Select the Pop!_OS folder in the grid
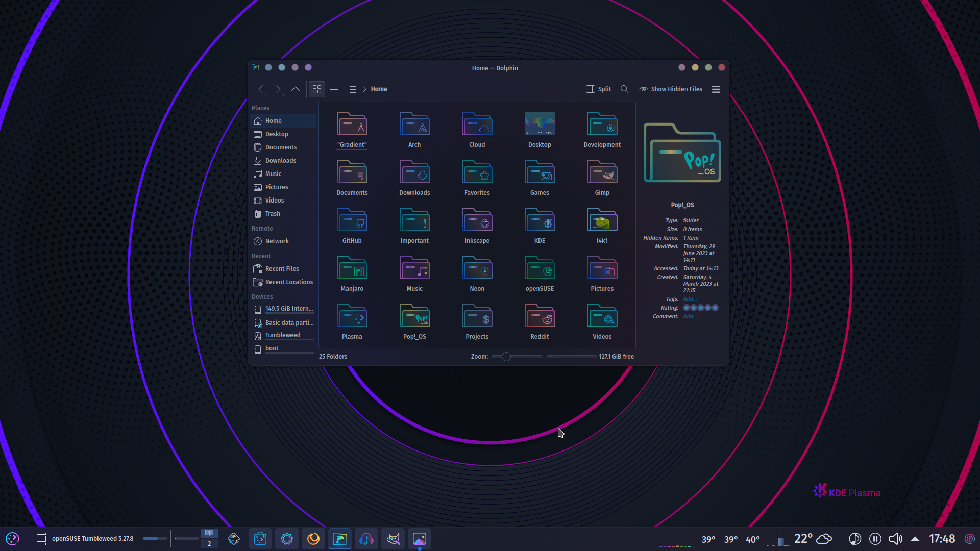Viewport: 980px width, 551px height. [414, 321]
